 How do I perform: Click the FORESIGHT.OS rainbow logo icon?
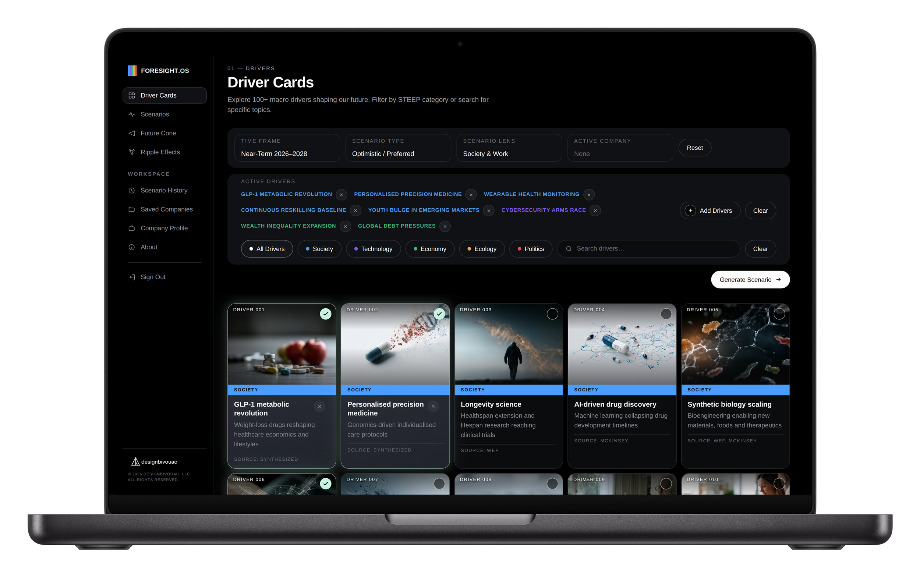pos(132,71)
